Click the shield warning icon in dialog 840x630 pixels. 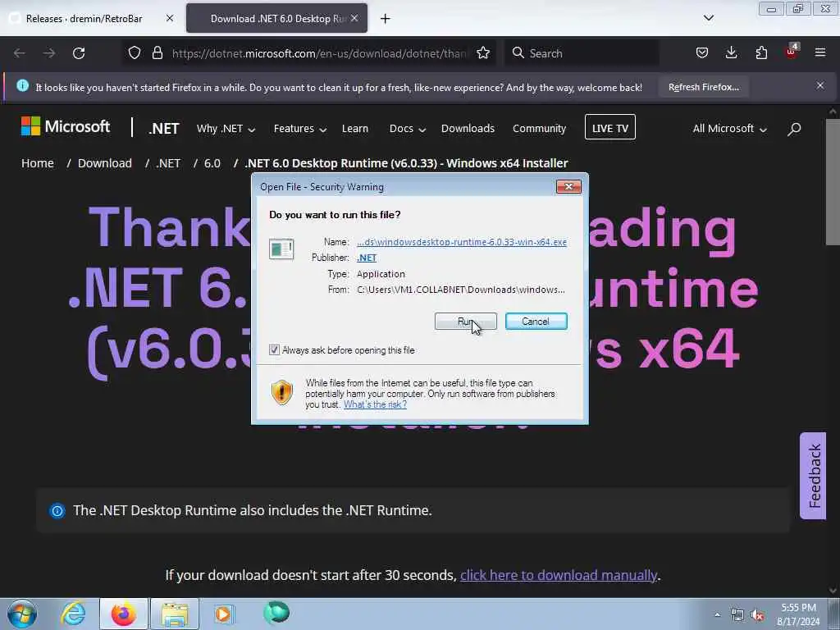(x=282, y=392)
